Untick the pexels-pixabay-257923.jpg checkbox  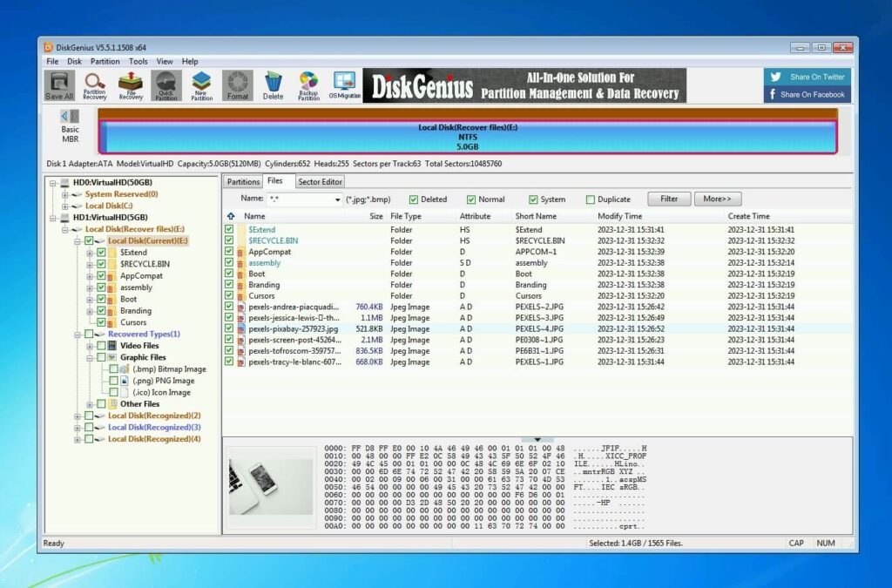(230, 328)
